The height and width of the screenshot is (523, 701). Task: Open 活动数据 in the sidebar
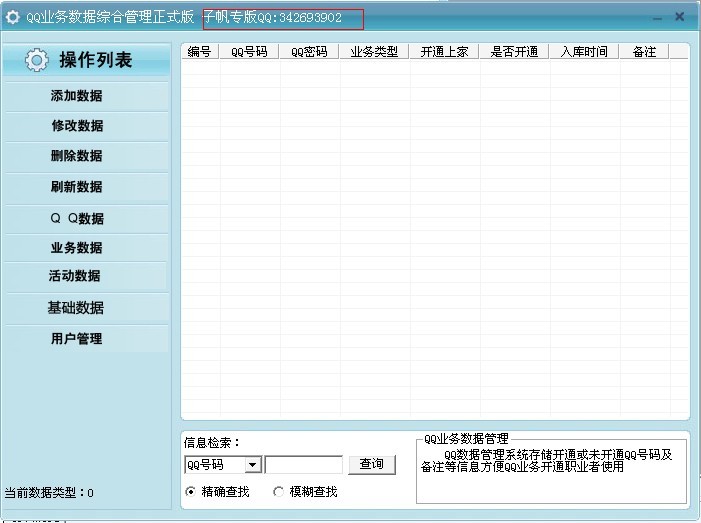[x=86, y=276]
